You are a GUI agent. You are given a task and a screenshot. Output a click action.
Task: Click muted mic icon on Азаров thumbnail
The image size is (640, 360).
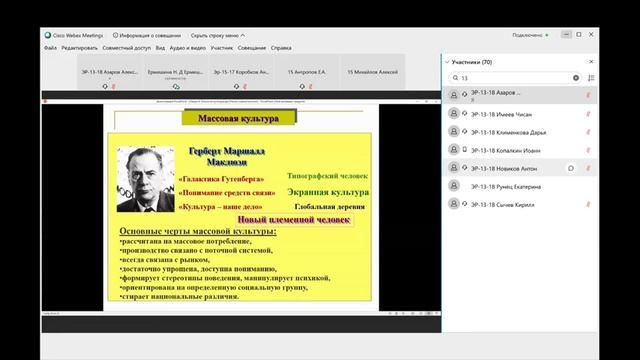tap(114, 87)
